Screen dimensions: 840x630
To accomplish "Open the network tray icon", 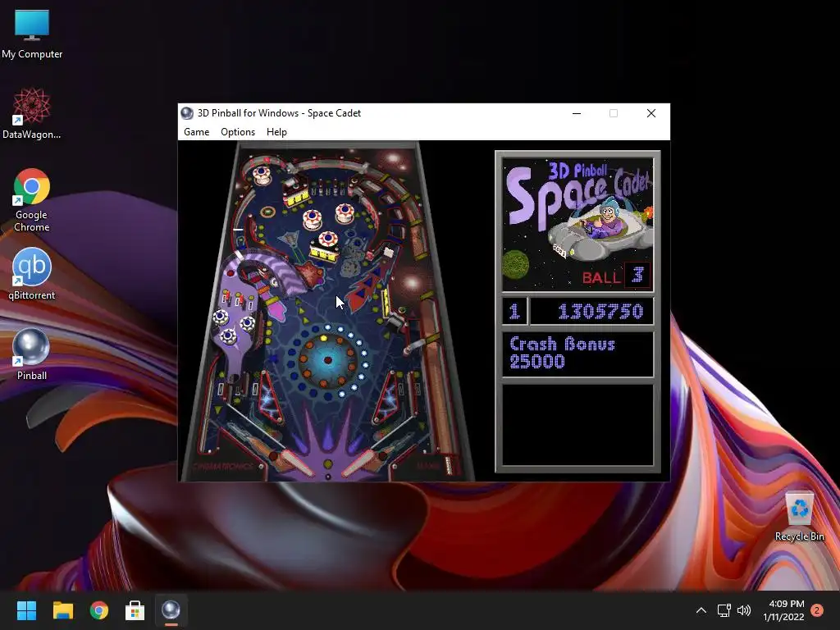I will [724, 610].
